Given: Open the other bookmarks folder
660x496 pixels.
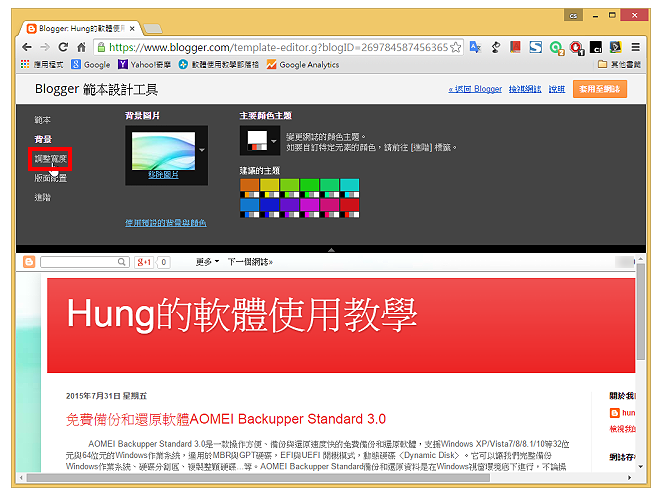Looking at the screenshot, I should click(619, 64).
